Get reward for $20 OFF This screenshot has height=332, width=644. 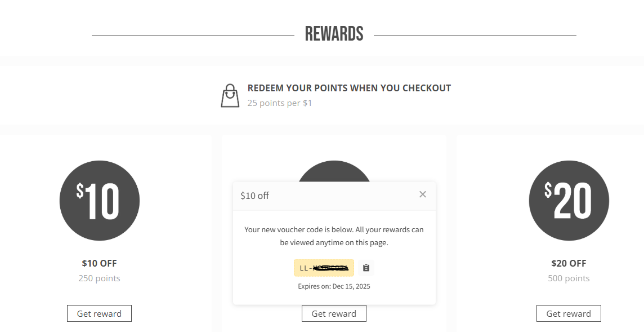click(569, 313)
